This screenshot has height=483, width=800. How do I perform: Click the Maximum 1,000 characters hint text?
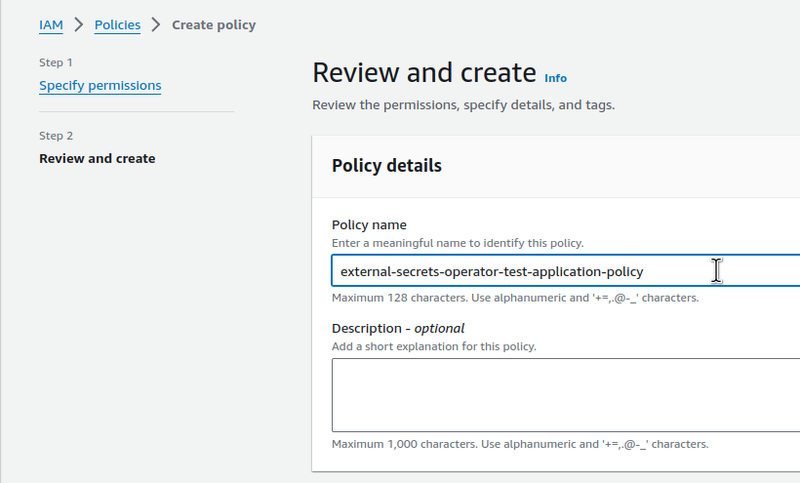coord(520,444)
